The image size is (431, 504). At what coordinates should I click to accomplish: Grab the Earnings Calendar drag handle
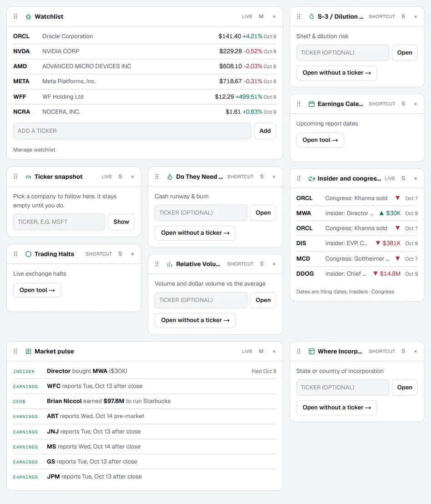(299, 104)
